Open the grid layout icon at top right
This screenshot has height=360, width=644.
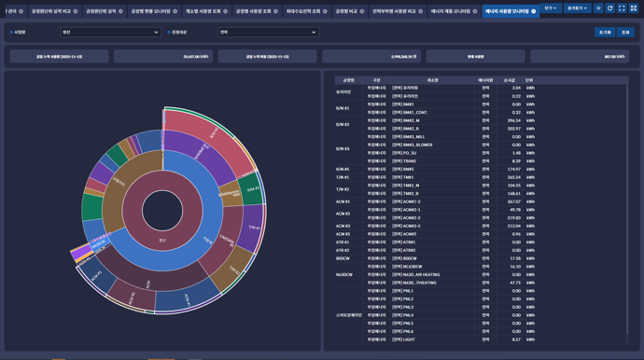pos(634,8)
